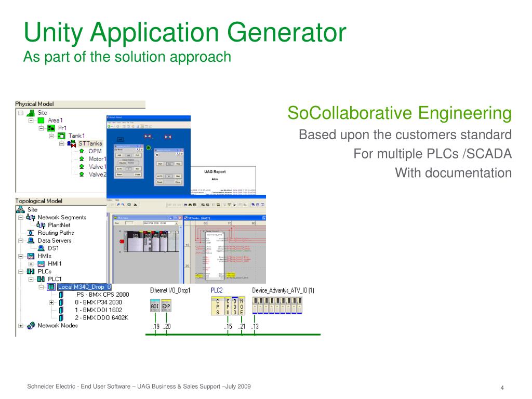Select the DDO module in PLC2
This screenshot has height=399, width=532.
235,306
